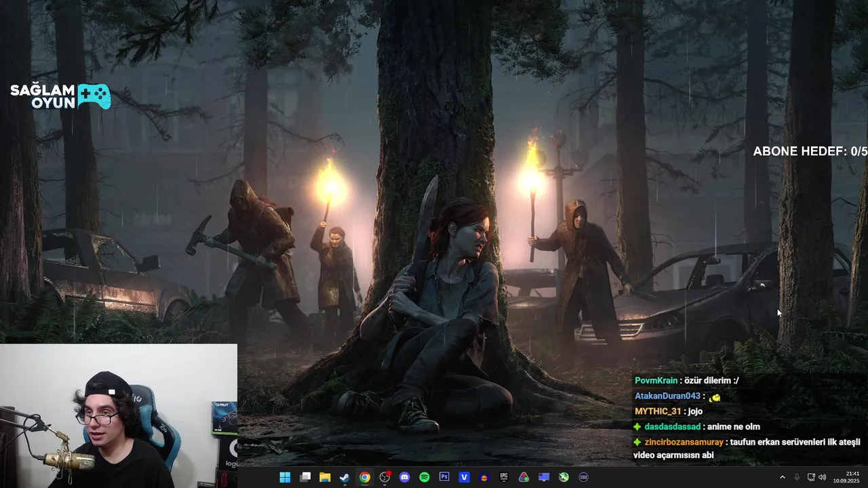Open the volume control in the tray
Viewport: 868px width, 488px height.
click(823, 477)
